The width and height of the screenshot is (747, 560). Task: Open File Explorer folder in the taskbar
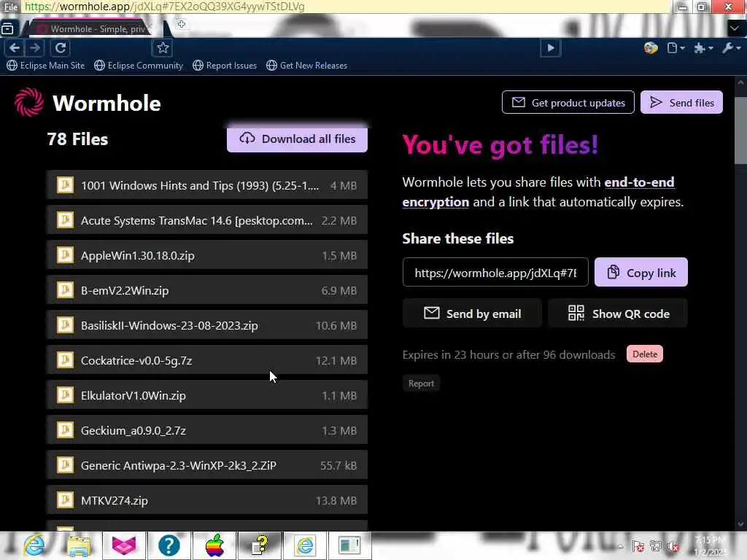tap(79, 545)
